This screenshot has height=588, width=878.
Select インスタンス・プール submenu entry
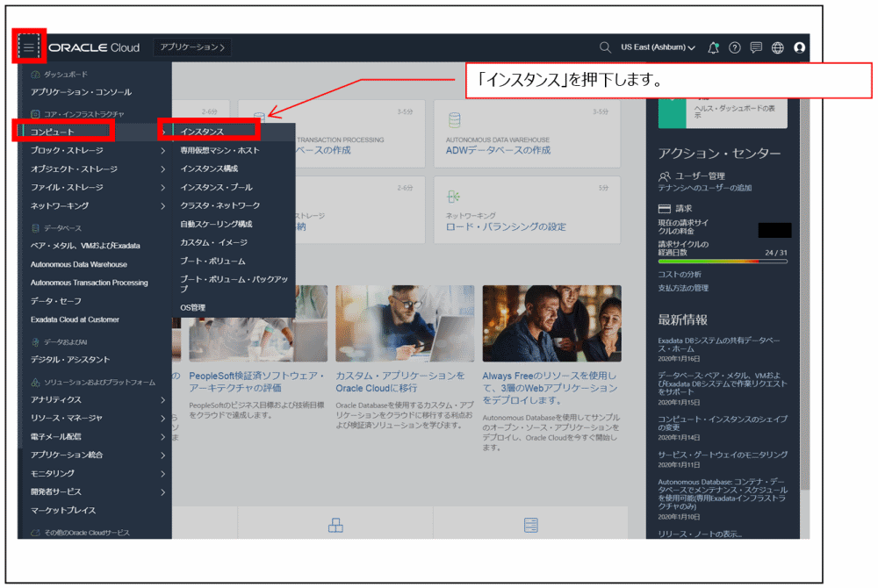[216, 188]
